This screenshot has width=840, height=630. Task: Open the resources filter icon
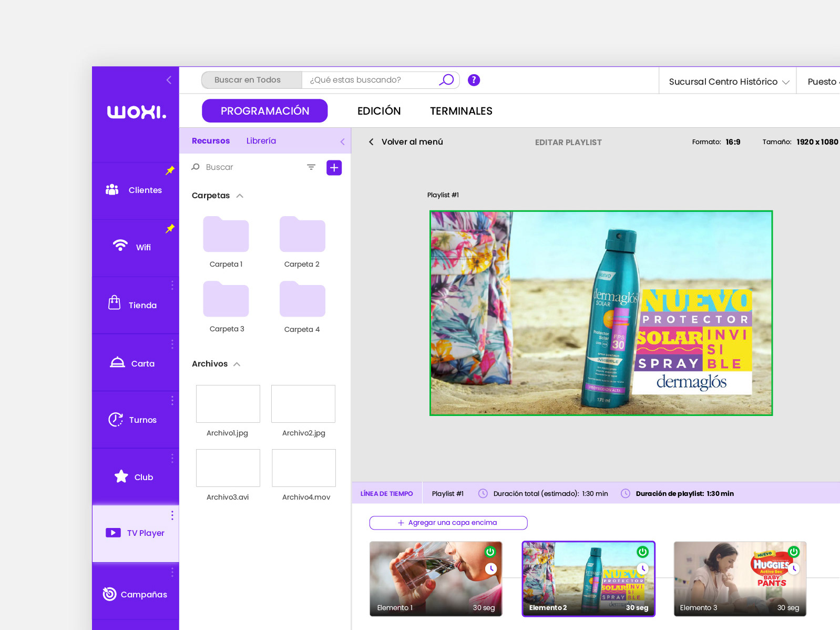pyautogui.click(x=311, y=167)
